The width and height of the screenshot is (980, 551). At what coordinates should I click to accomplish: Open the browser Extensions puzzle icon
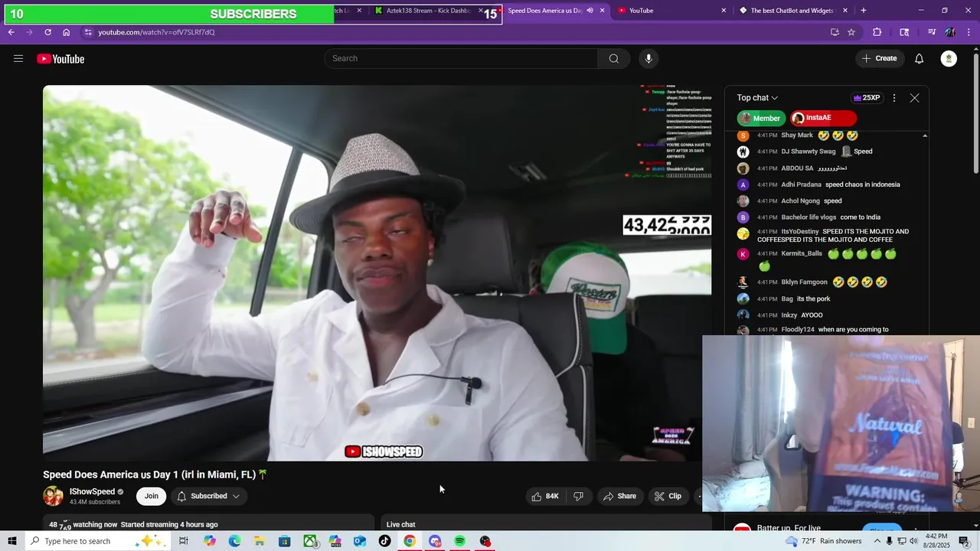click(x=877, y=32)
